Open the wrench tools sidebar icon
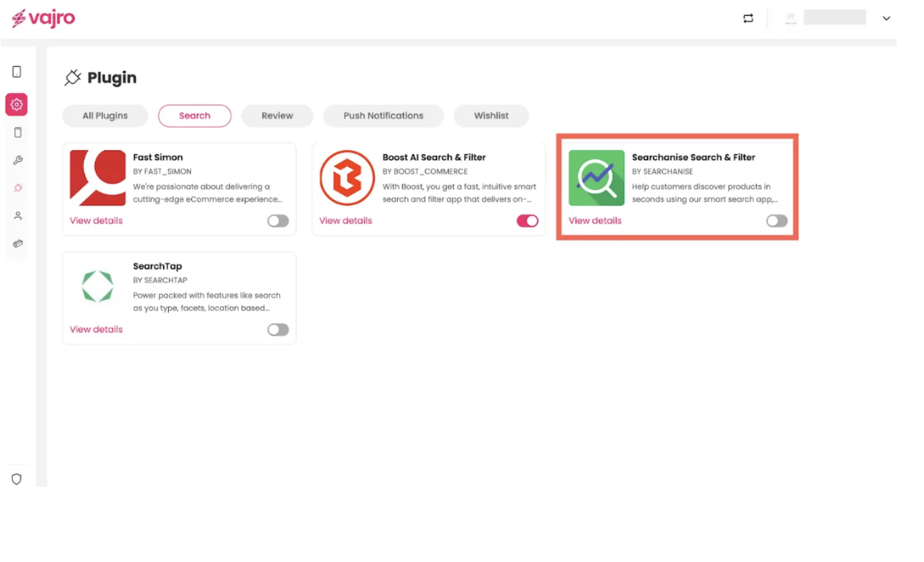The height and width of the screenshot is (562, 924). point(17,161)
